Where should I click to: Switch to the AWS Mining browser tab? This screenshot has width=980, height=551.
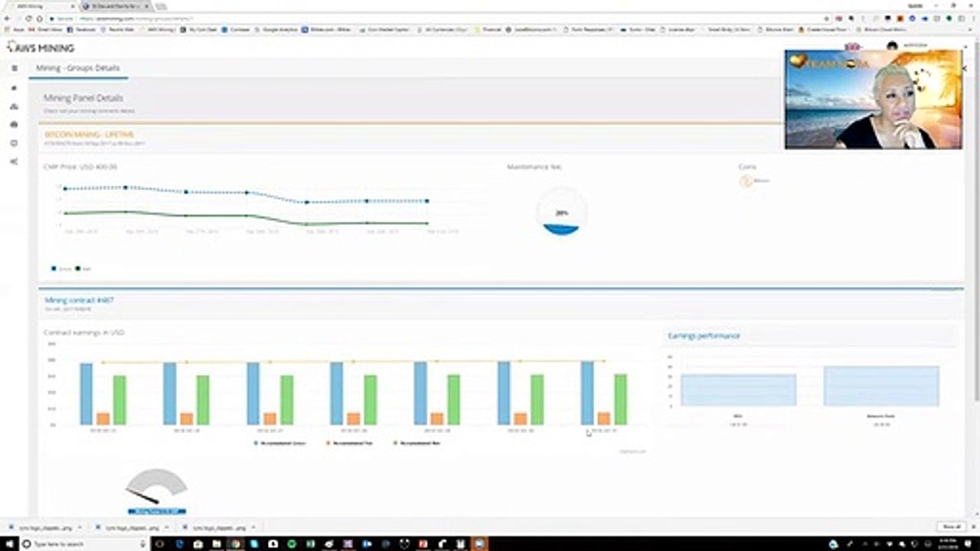(x=40, y=5)
